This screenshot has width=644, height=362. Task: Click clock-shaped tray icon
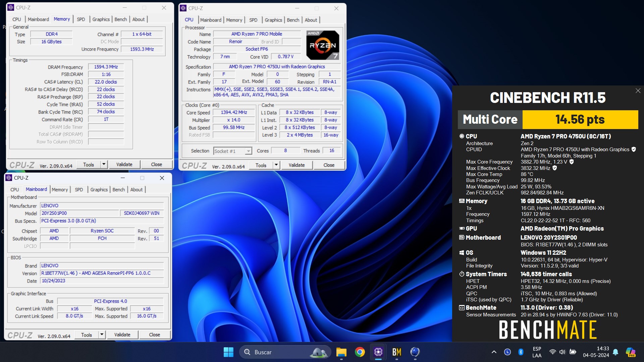[x=507, y=352]
